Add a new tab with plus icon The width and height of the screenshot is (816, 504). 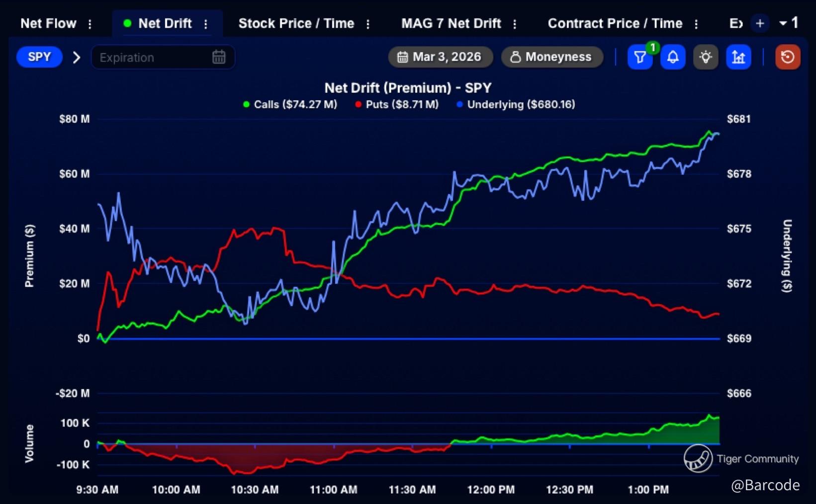pyautogui.click(x=760, y=23)
